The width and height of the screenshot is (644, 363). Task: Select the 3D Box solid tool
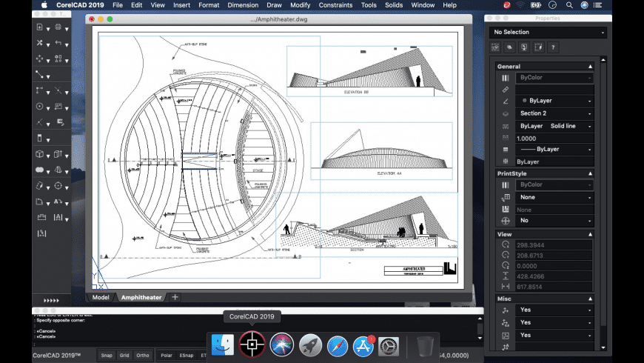click(39, 154)
